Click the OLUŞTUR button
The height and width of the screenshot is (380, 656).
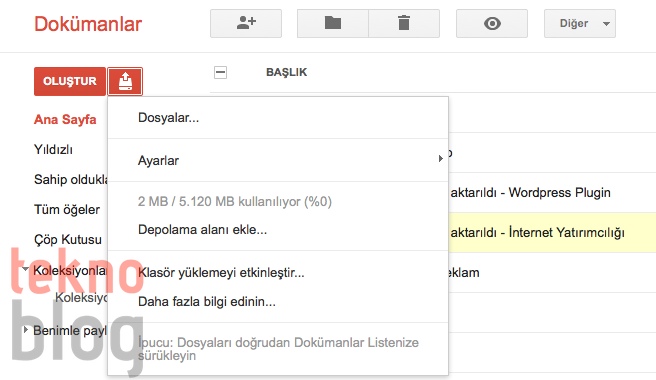click(70, 81)
